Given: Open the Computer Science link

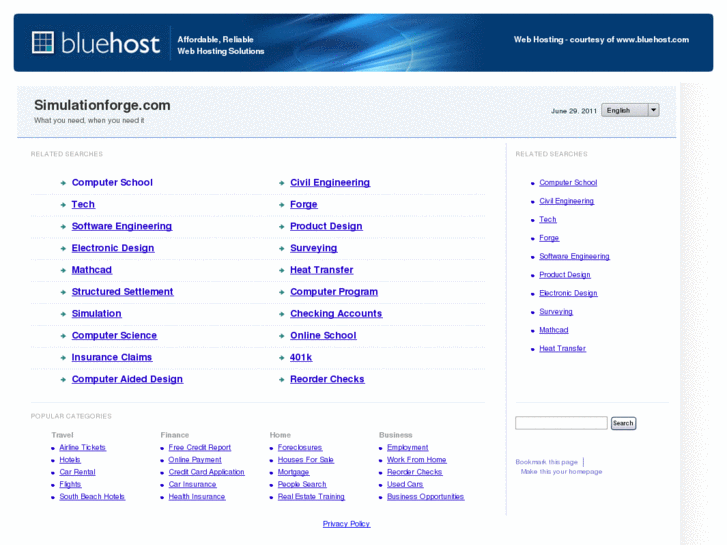Looking at the screenshot, I should coord(114,335).
